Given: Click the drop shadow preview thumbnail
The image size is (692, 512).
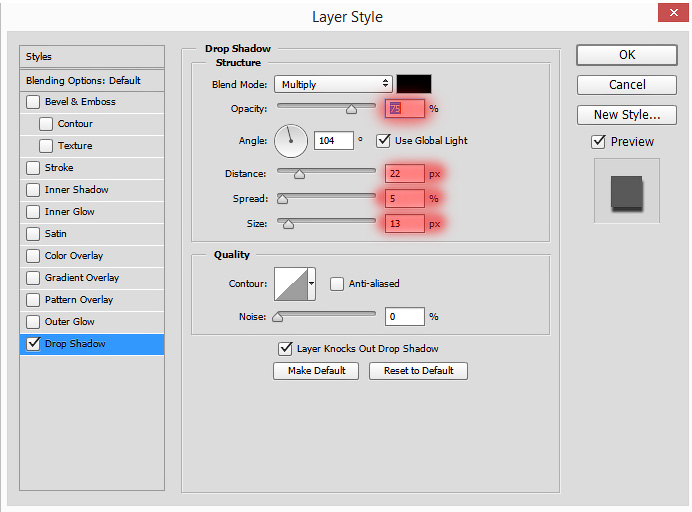Looking at the screenshot, I should pyautogui.click(x=627, y=191).
